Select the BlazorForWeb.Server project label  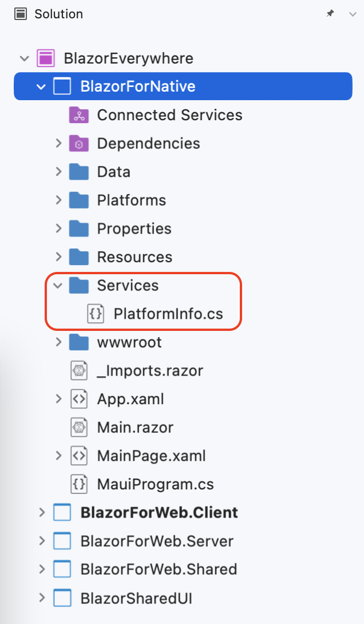pyautogui.click(x=157, y=541)
